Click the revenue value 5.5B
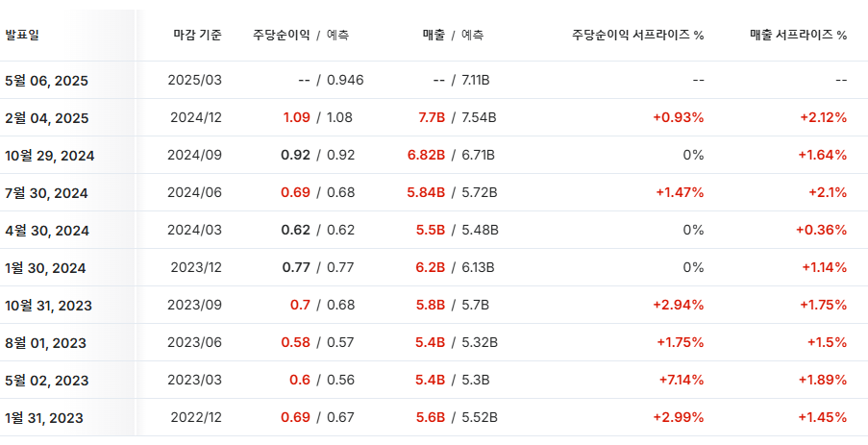Viewport: 868px width, 445px height. click(431, 230)
